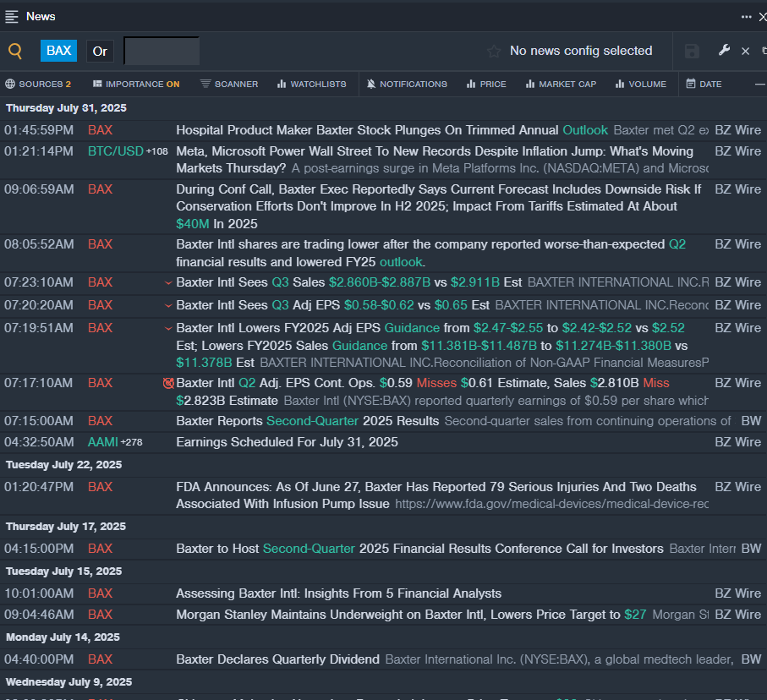
Task: Toggle the Or operator button
Action: pos(100,52)
